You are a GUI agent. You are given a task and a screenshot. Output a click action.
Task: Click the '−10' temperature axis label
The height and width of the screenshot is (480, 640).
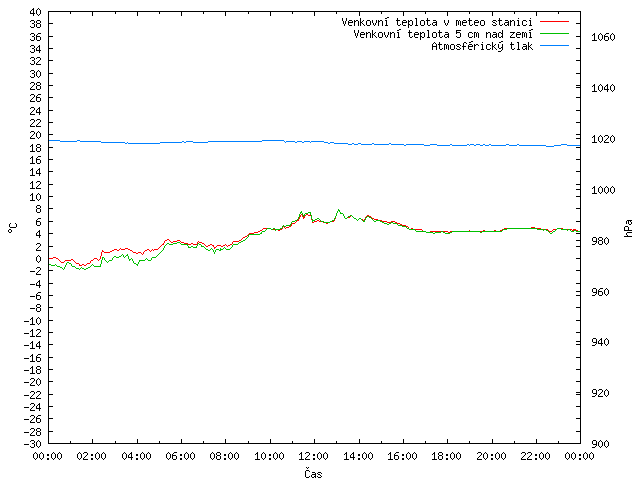33,321
